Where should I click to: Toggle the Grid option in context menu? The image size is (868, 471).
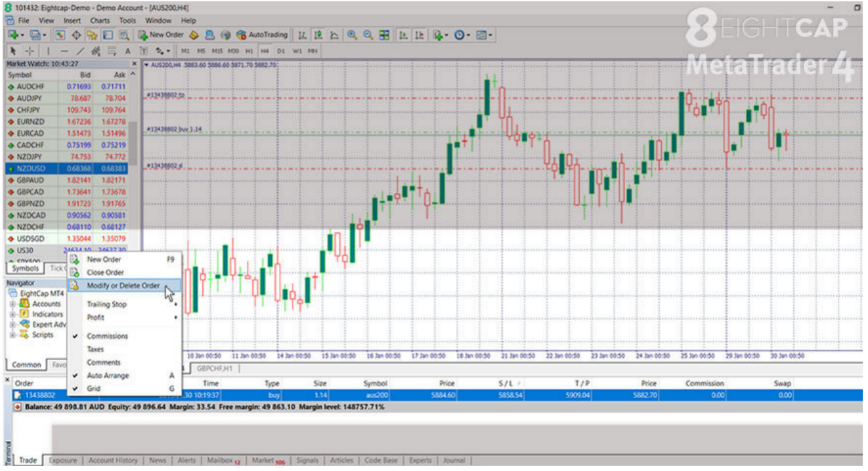click(95, 388)
